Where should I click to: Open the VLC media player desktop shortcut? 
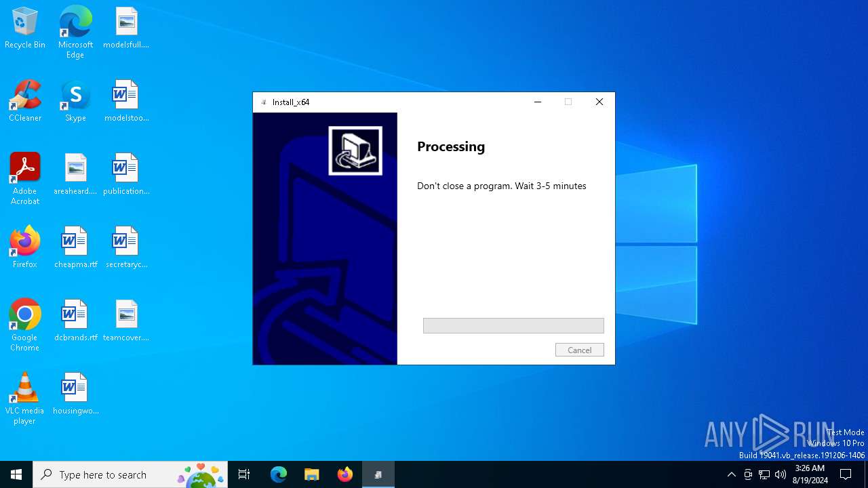point(25,399)
